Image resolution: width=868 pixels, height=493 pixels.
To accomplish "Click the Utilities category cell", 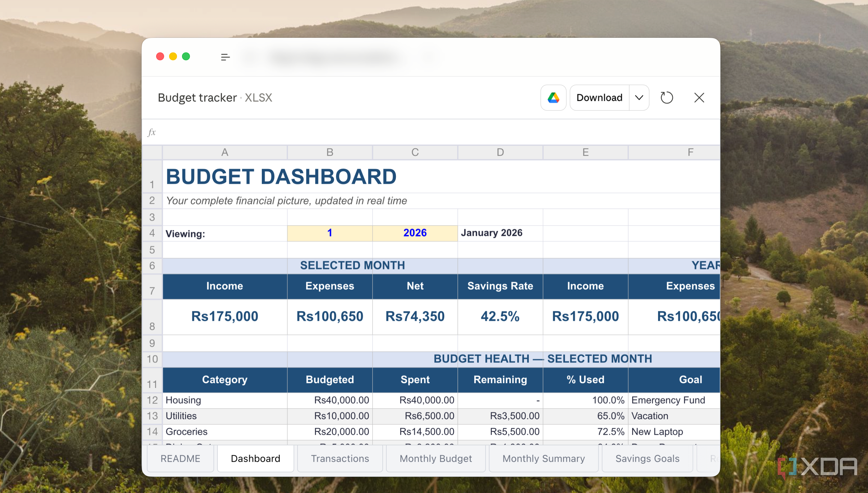I will tap(225, 416).
